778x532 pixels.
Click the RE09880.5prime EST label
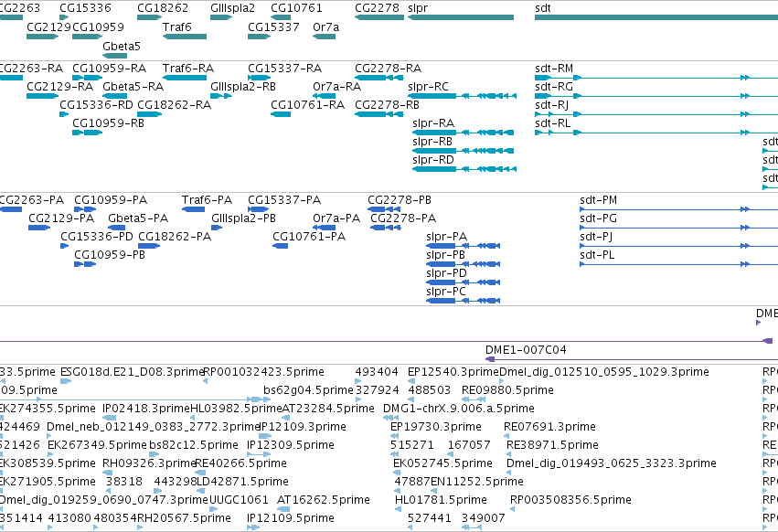(x=507, y=390)
